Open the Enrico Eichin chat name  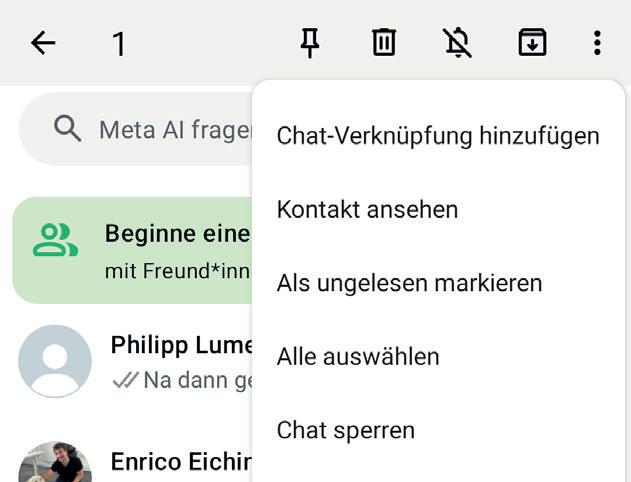click(181, 462)
